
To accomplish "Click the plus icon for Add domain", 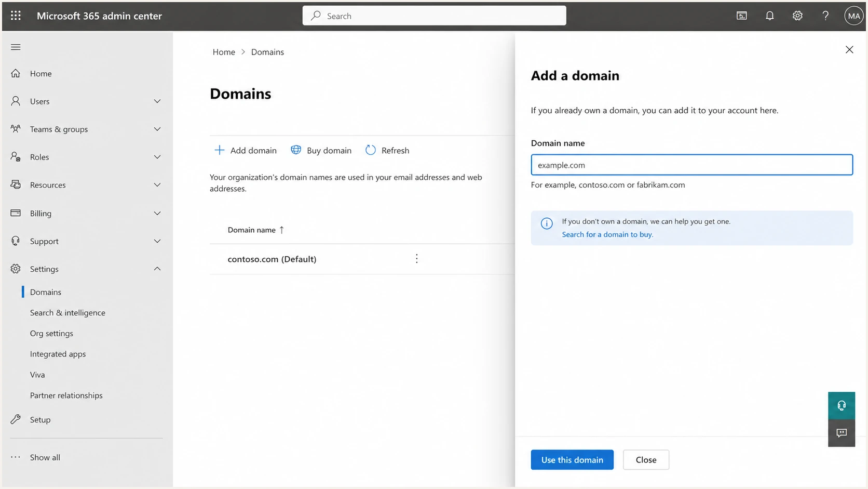I will pyautogui.click(x=220, y=150).
